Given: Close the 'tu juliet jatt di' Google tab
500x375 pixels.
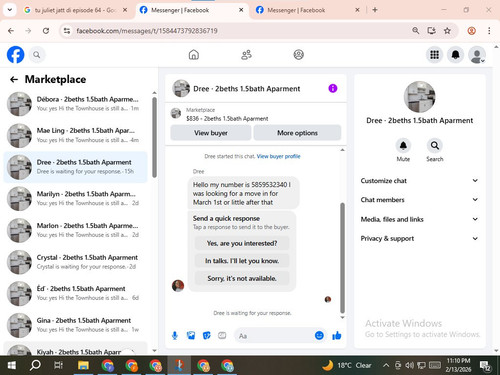Looking at the screenshot, I should [125, 10].
